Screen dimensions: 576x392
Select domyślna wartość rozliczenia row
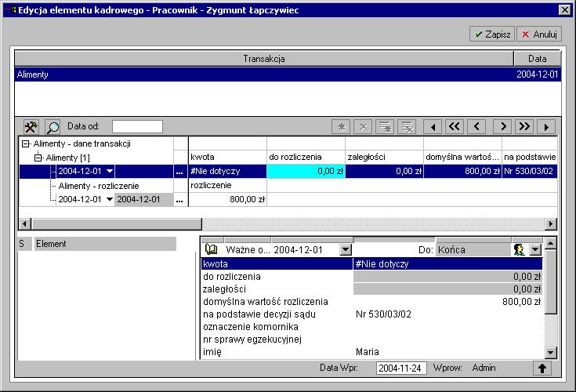[x=371, y=302]
